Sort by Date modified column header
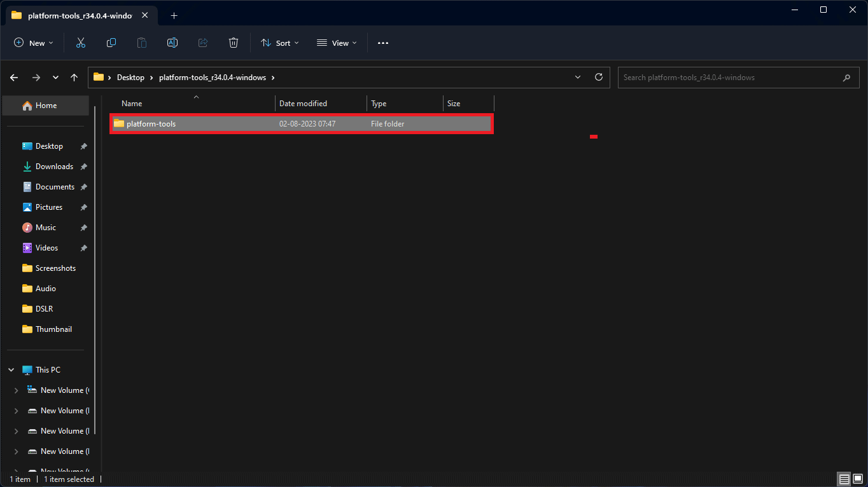The image size is (868, 487). (303, 104)
